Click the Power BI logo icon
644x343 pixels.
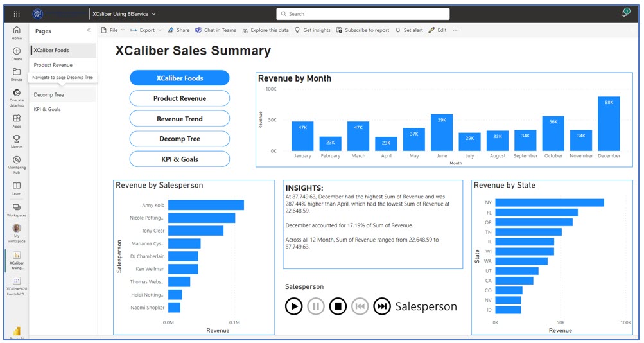click(17, 331)
